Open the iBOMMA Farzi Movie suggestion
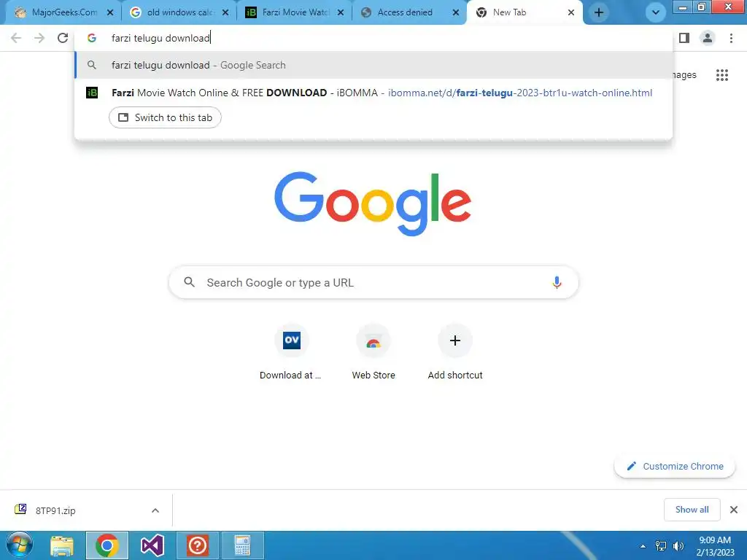747x560 pixels. pos(374,93)
